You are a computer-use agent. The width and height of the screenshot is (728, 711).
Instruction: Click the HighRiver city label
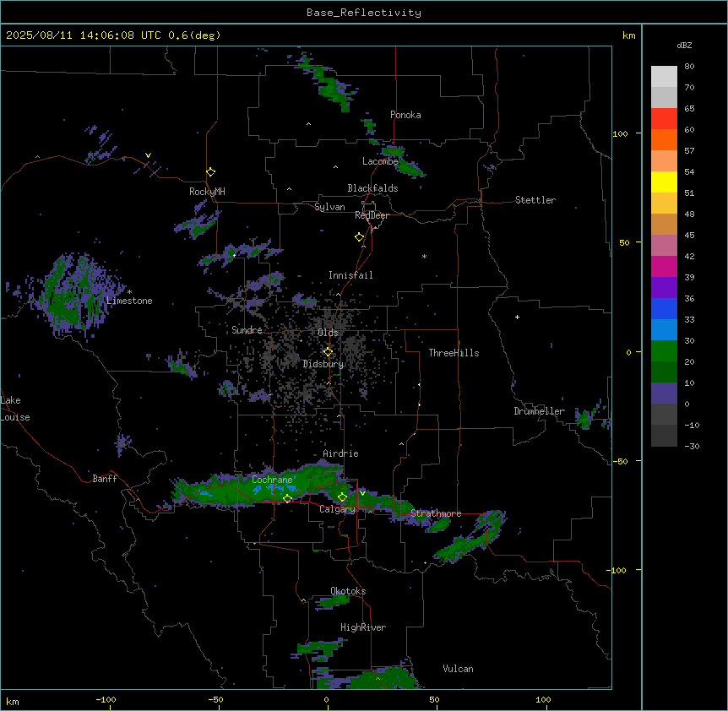[363, 627]
